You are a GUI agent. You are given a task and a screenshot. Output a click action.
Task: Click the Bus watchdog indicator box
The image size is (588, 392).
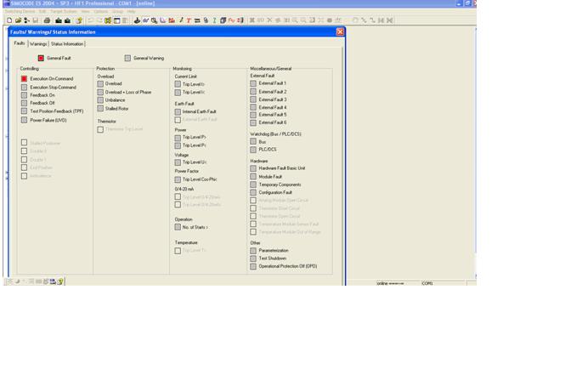coord(253,141)
